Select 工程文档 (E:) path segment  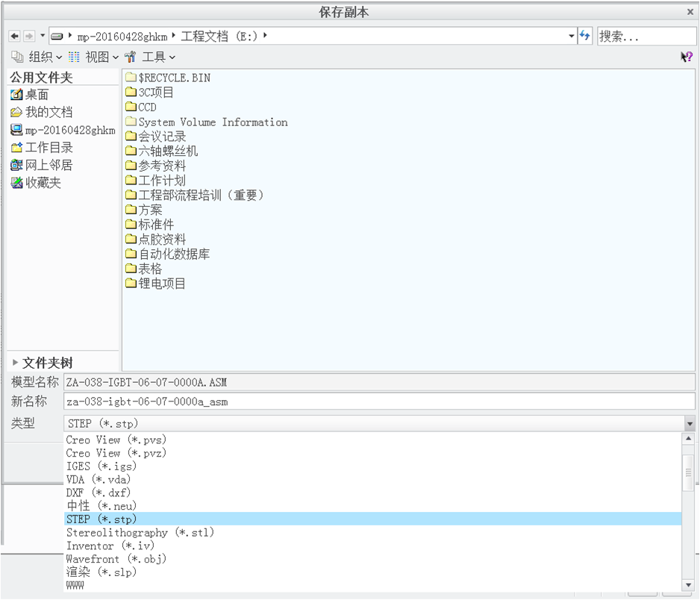pyautogui.click(x=219, y=36)
